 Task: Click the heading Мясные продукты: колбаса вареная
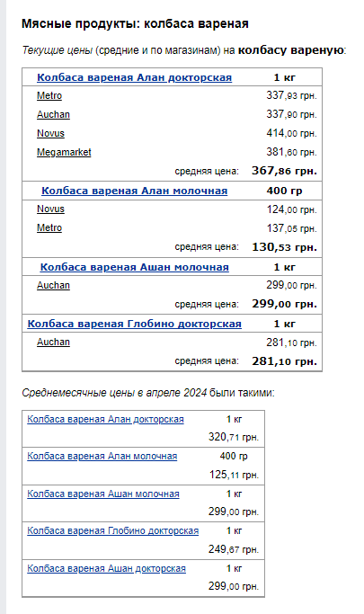(x=135, y=24)
